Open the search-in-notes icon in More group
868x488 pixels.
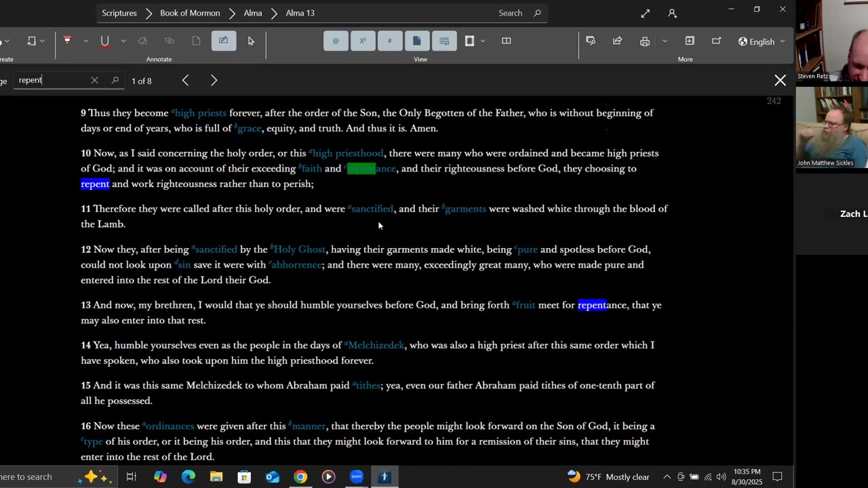point(591,41)
